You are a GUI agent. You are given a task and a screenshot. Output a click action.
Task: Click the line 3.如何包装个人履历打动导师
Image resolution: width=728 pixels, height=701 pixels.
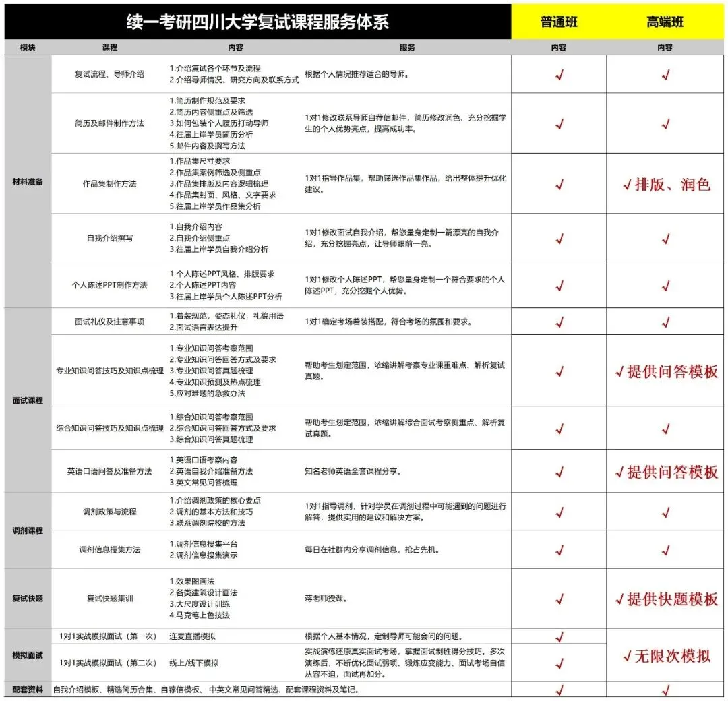point(218,123)
